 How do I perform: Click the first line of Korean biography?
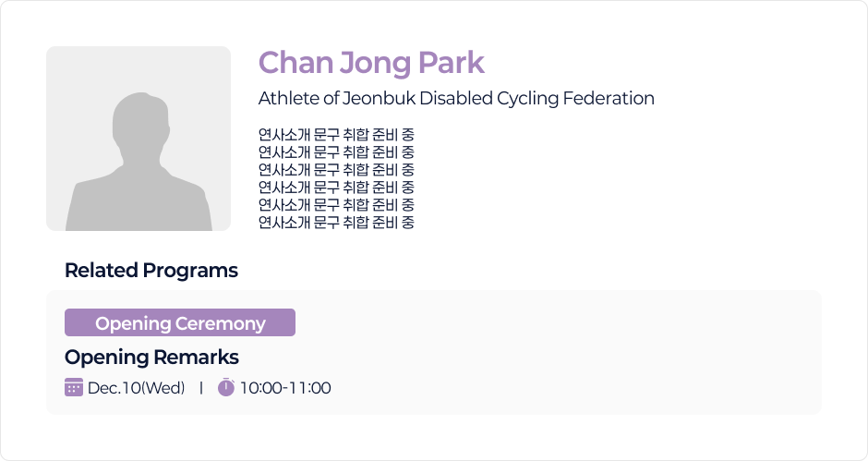336,135
